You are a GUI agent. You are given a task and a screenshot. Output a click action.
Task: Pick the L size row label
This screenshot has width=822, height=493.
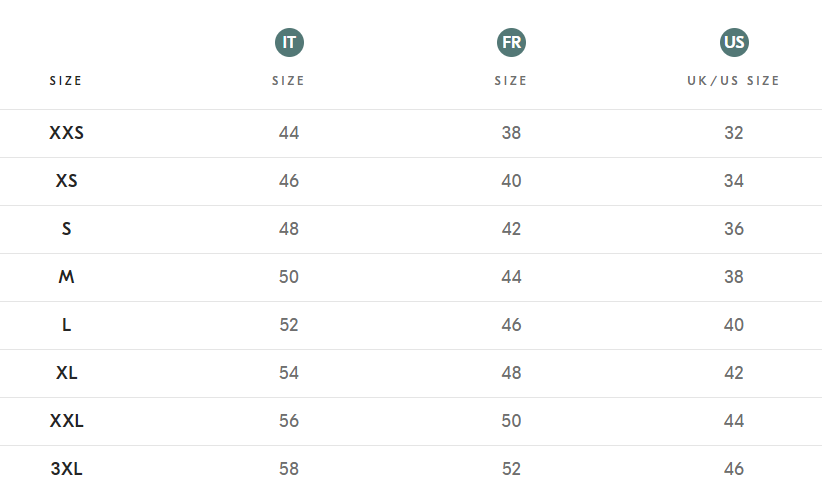[x=66, y=325]
